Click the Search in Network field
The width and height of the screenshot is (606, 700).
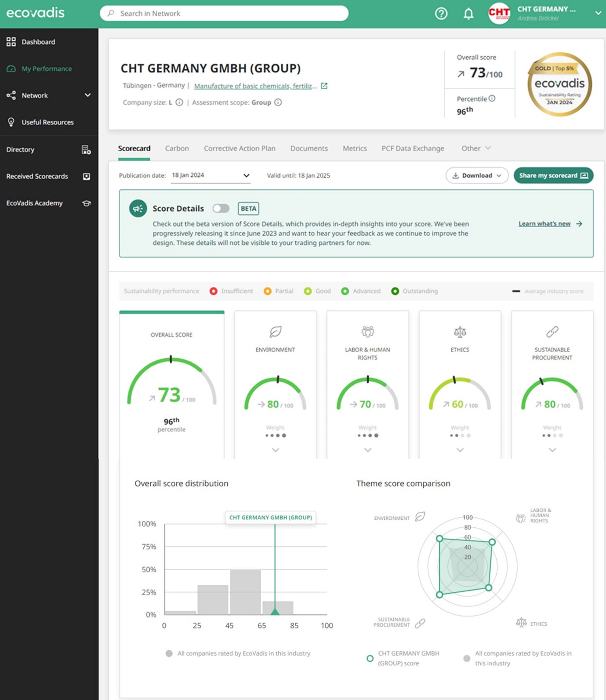point(224,13)
